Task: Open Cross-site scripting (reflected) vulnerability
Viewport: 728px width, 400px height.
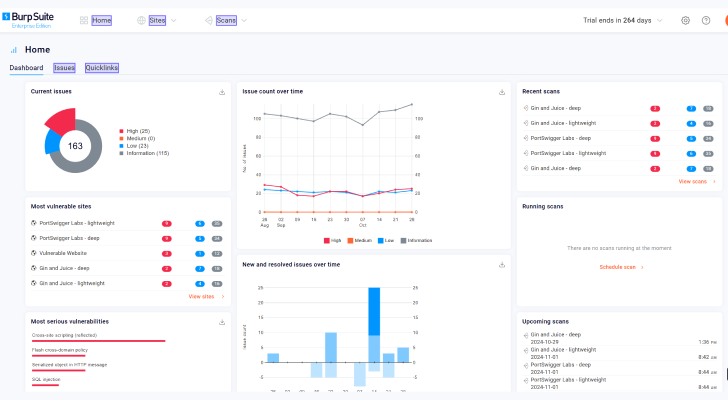Action: (65, 335)
